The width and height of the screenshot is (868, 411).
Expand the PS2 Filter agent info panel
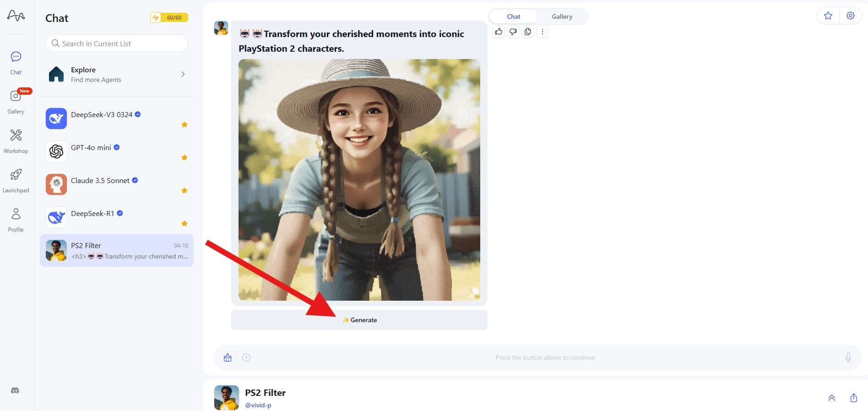[x=832, y=398]
